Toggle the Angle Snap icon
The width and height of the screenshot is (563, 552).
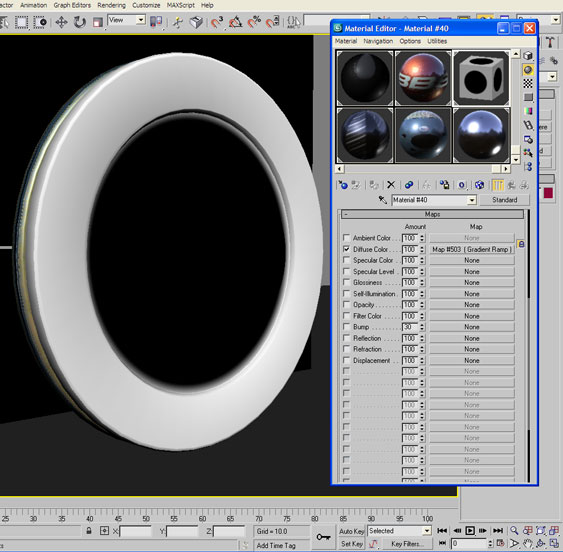235,22
